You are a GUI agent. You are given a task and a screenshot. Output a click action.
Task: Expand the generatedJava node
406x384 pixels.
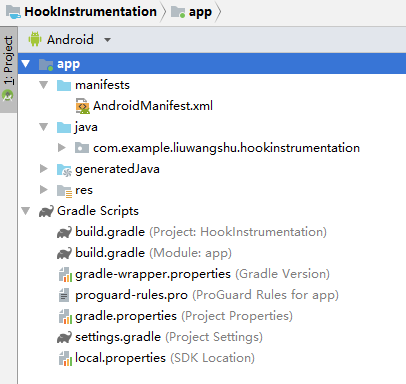pyautogui.click(x=44, y=169)
